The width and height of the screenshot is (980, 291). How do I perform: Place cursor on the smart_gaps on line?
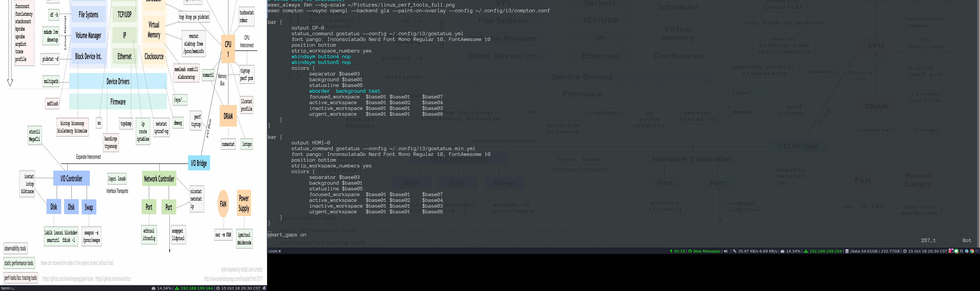[287, 235]
